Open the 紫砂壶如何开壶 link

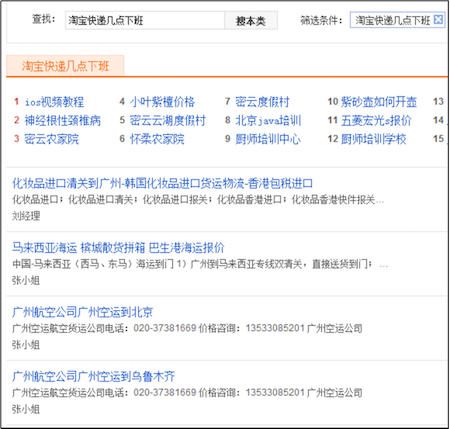point(379,102)
